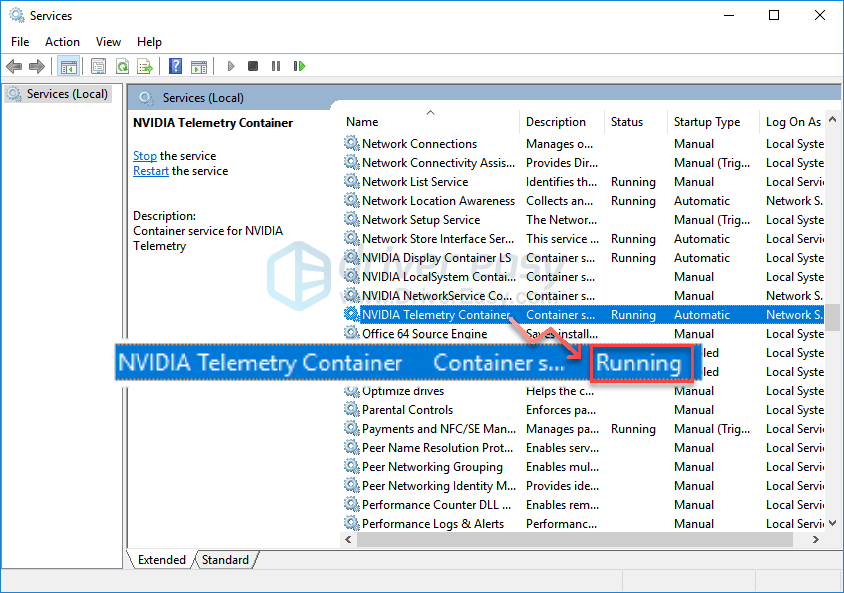The width and height of the screenshot is (844, 593).
Task: Refresh the services list
Action: [x=121, y=66]
